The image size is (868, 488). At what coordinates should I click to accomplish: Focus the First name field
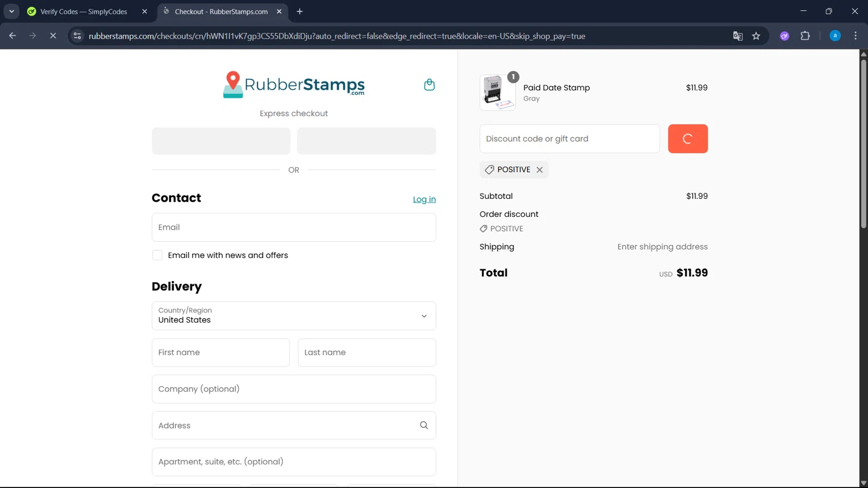[x=220, y=353]
